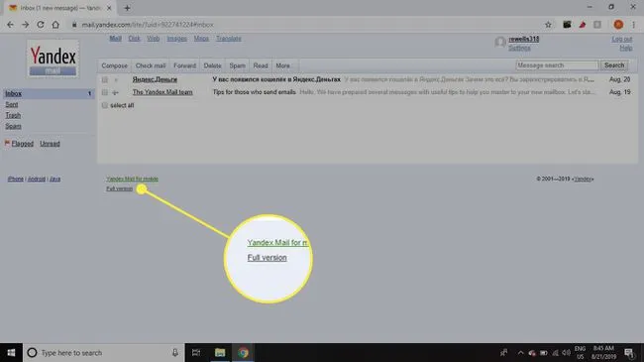
Task: Click the Forward button
Action: pyautogui.click(x=184, y=65)
